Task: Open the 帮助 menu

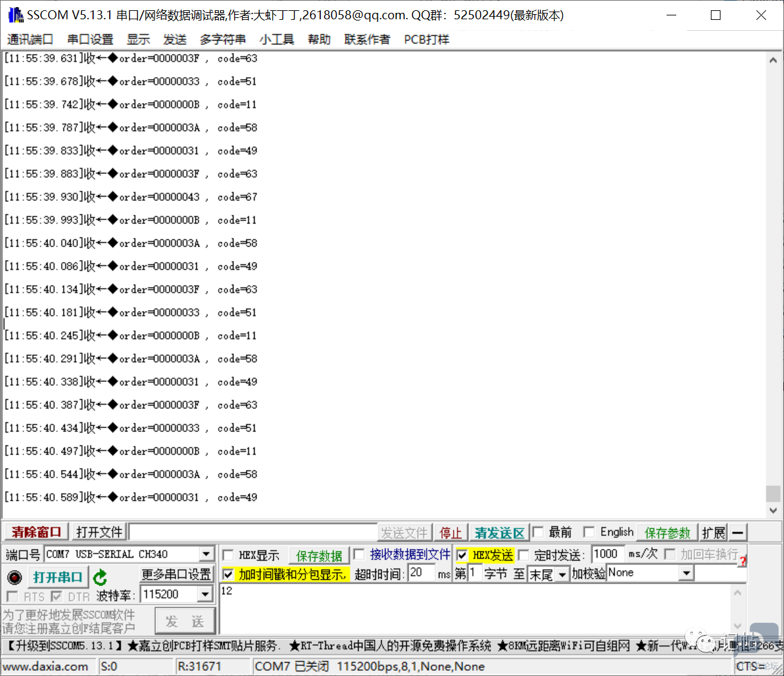Action: pyautogui.click(x=319, y=39)
